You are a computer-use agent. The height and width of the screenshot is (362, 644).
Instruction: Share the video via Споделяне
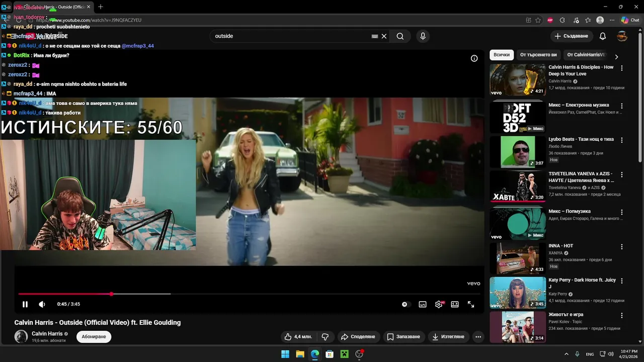pyautogui.click(x=358, y=336)
